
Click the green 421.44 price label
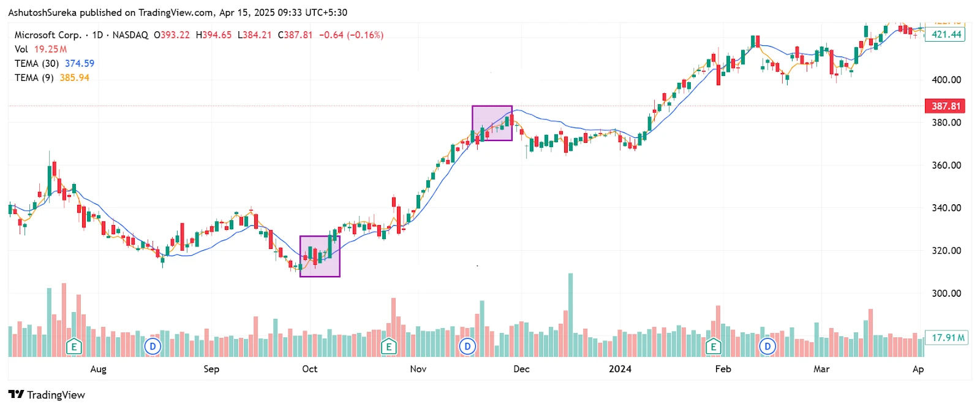[x=946, y=34]
